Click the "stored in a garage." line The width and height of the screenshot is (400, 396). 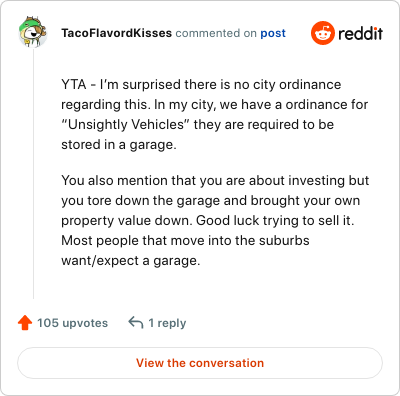(119, 145)
